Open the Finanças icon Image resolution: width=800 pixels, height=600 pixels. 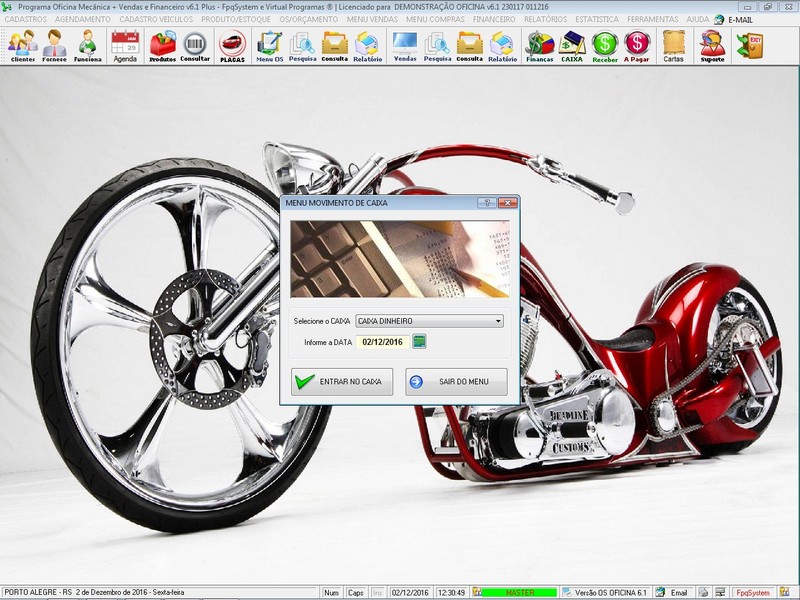click(x=540, y=46)
